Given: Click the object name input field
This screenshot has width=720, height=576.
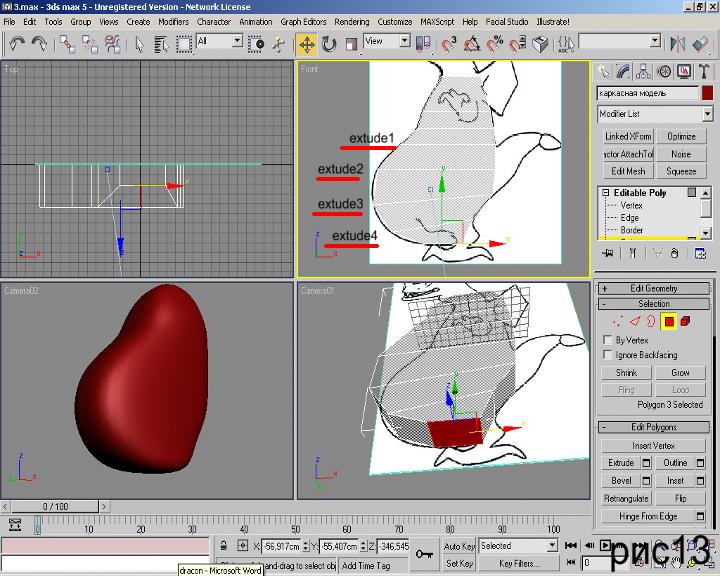Looking at the screenshot, I should (646, 92).
